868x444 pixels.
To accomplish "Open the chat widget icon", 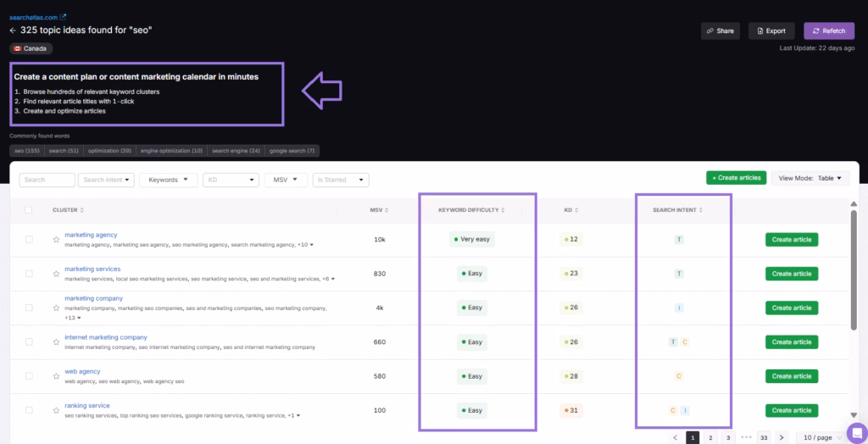I will pyautogui.click(x=854, y=431).
